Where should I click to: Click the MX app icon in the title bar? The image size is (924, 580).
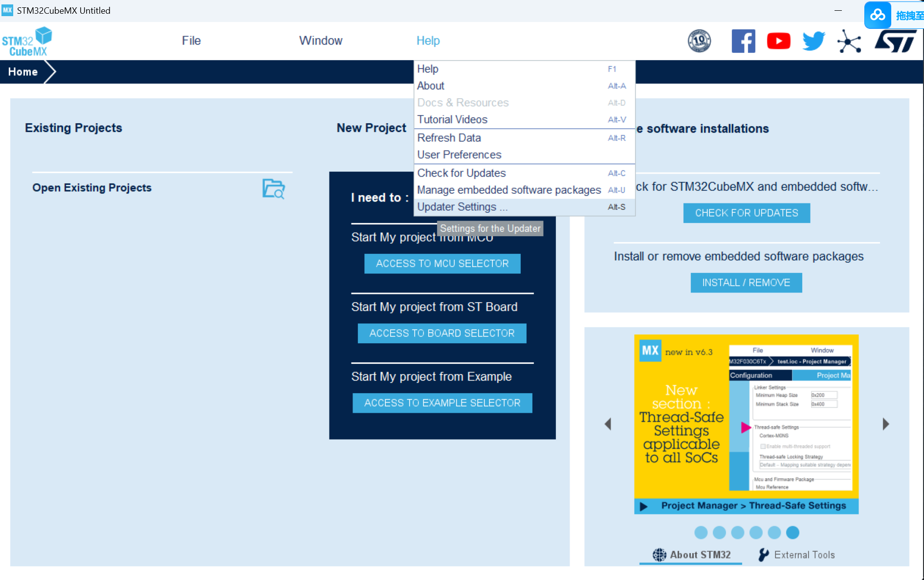click(x=7, y=10)
